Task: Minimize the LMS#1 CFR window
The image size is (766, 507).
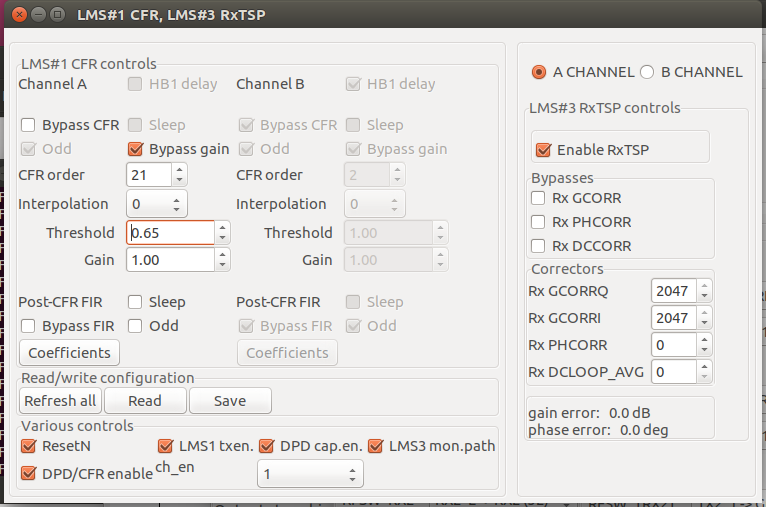Action: coord(39,15)
